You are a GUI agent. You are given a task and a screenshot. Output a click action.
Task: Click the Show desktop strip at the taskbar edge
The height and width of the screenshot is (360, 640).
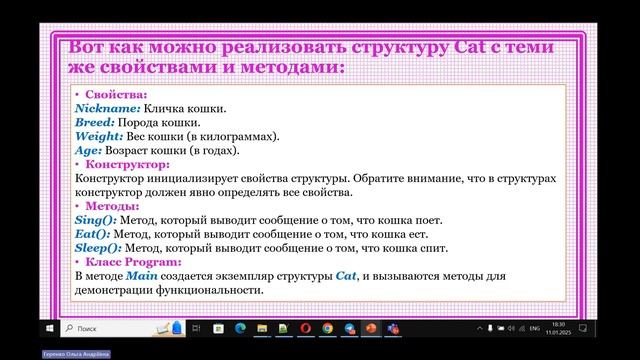pyautogui.click(x=596, y=329)
